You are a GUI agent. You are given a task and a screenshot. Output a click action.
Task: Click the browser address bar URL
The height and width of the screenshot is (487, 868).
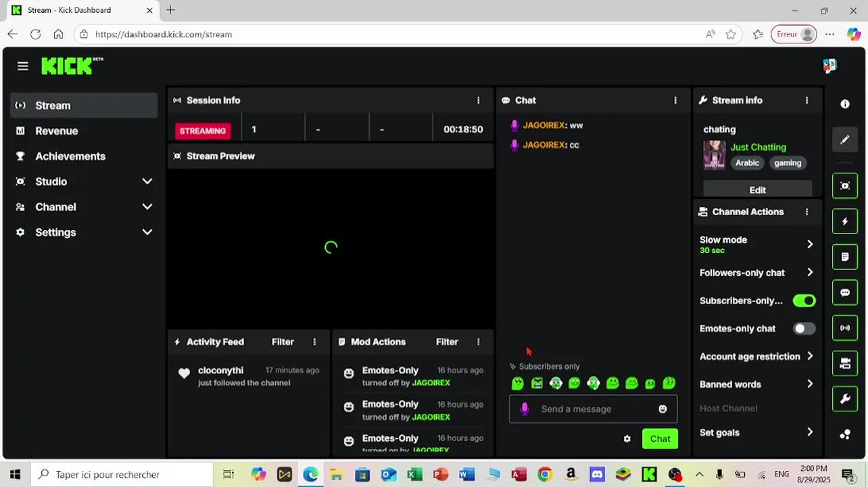tap(164, 34)
